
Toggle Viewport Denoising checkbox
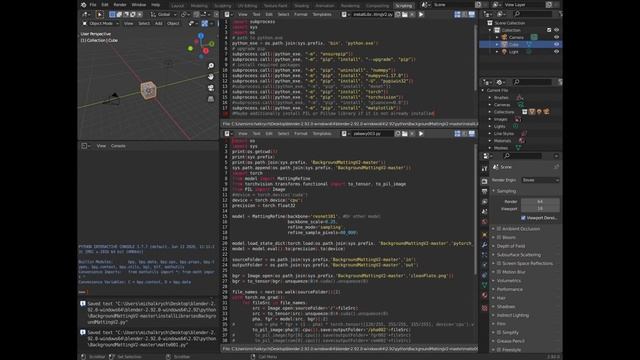(523, 218)
